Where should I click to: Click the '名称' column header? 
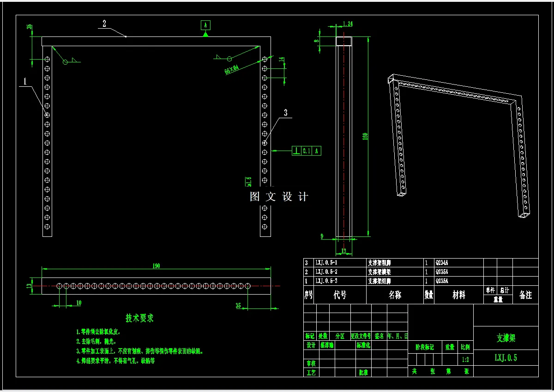click(x=395, y=295)
